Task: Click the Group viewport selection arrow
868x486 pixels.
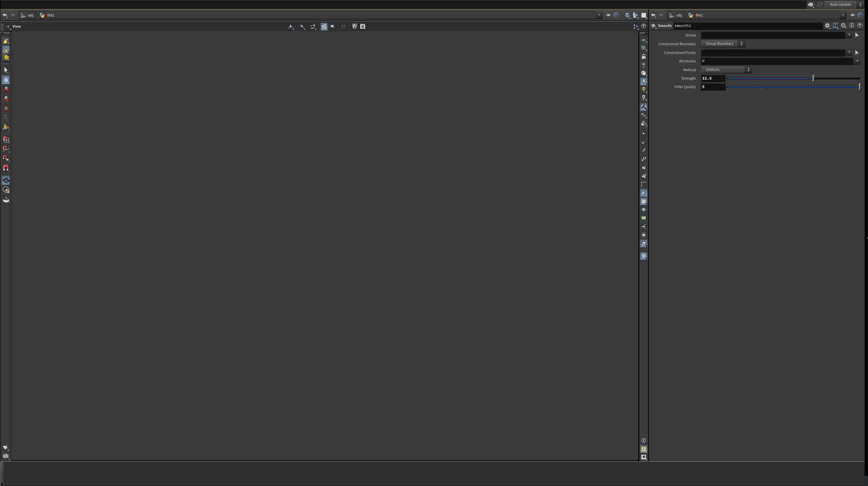Action: tap(857, 35)
